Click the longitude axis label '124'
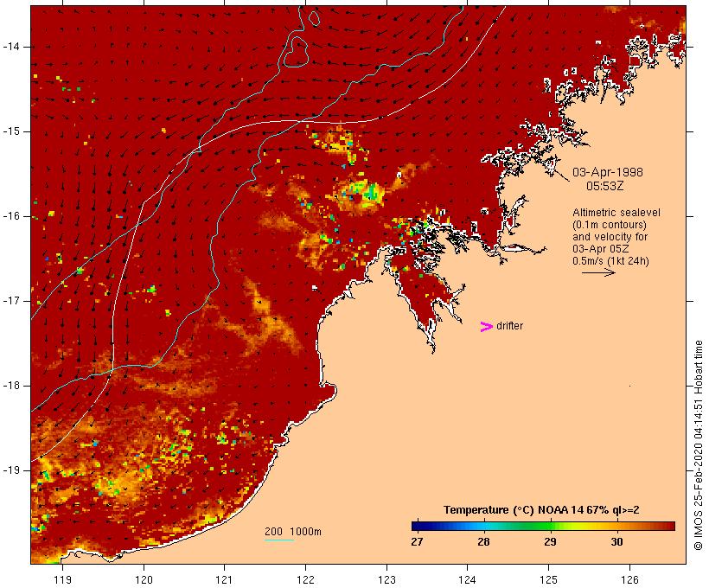Screen dimensions: 709x588 [467, 579]
